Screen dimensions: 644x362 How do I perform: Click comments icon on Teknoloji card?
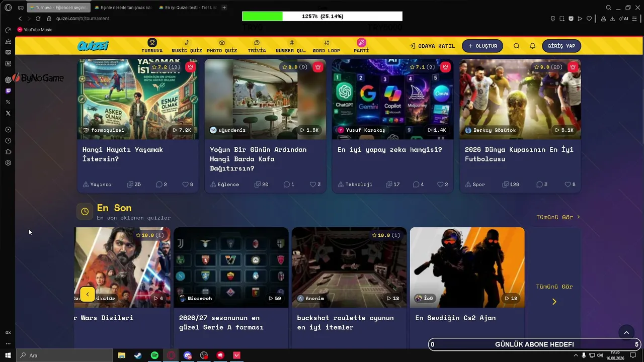click(x=416, y=185)
